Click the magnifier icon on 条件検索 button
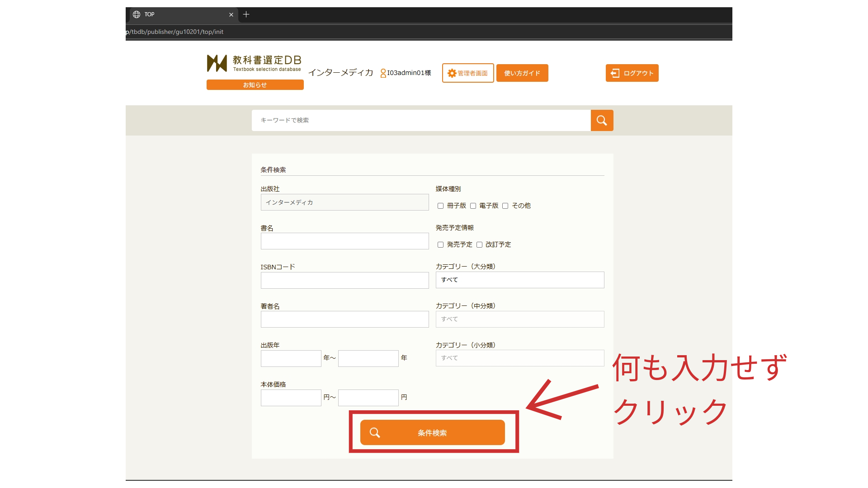 [x=375, y=433]
